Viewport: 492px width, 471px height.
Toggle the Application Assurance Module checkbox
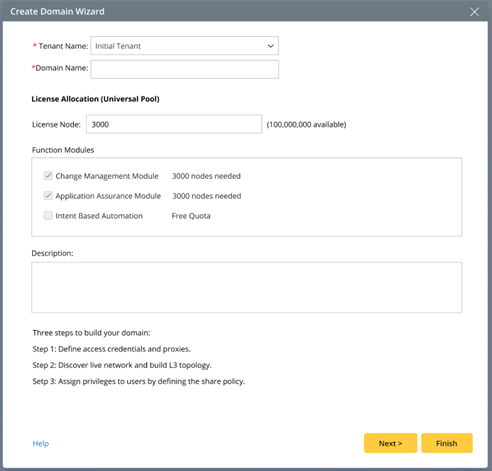coord(48,196)
